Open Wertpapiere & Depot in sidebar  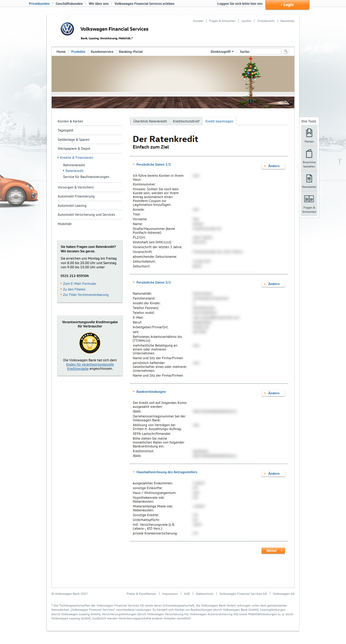pyautogui.click(x=74, y=149)
